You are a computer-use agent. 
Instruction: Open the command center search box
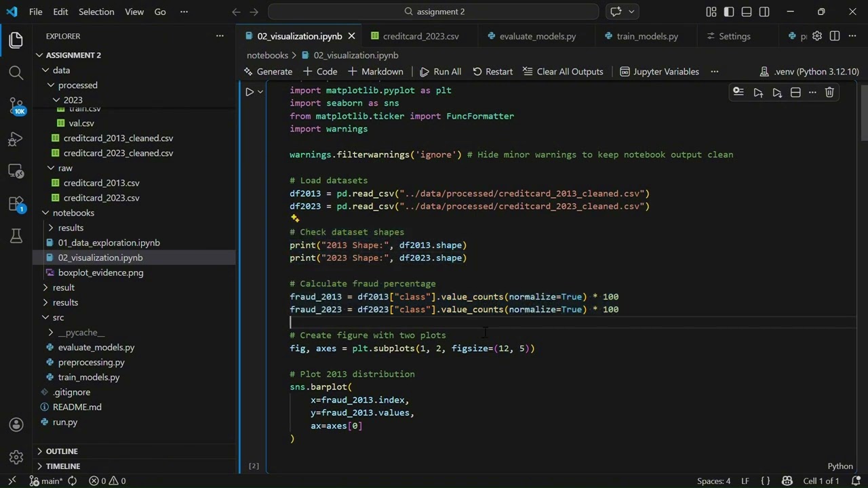coord(433,12)
